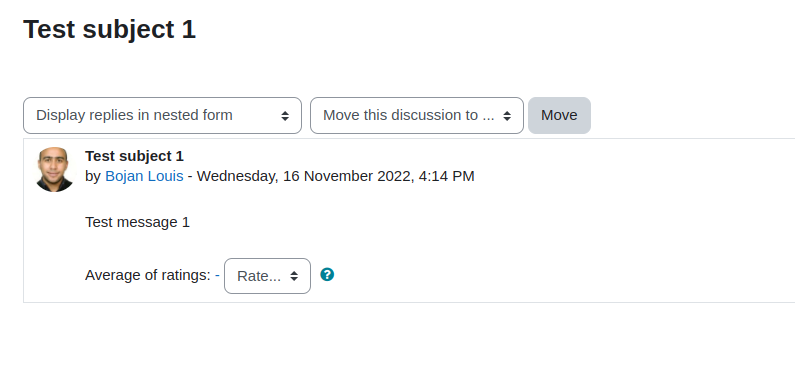Viewport: 795px width, 392px height.
Task: Click the Test message 1 post body
Action: point(137,222)
